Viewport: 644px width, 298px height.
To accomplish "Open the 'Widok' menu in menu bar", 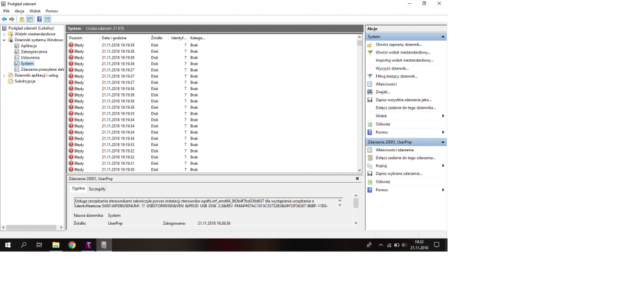I will click(x=35, y=11).
